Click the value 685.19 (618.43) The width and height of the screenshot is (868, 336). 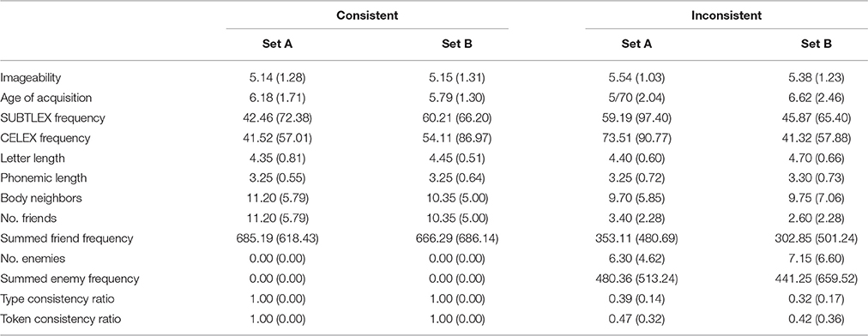[277, 238]
